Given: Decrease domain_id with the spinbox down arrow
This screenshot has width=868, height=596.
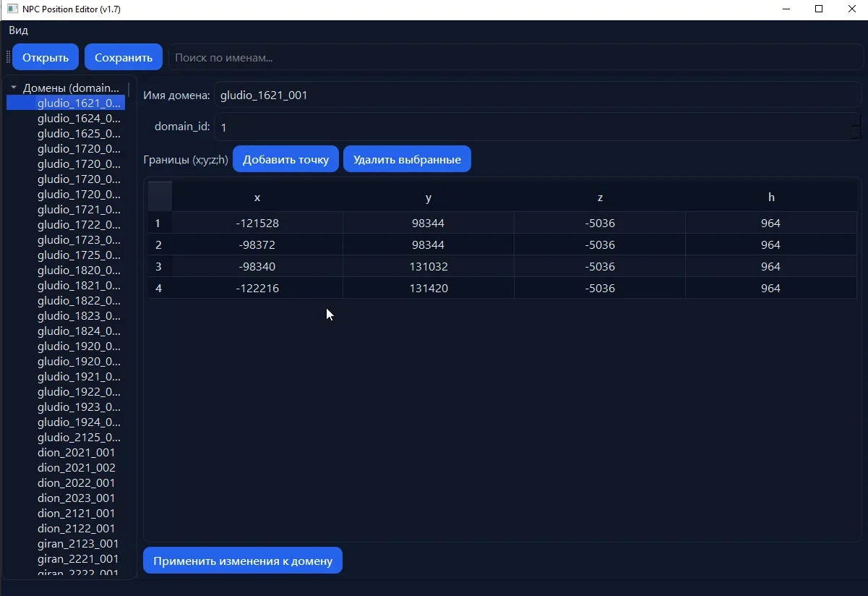Looking at the screenshot, I should 856,132.
